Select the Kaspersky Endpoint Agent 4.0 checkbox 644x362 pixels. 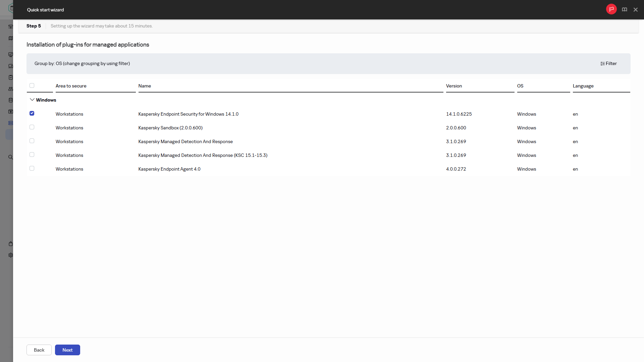click(32, 168)
